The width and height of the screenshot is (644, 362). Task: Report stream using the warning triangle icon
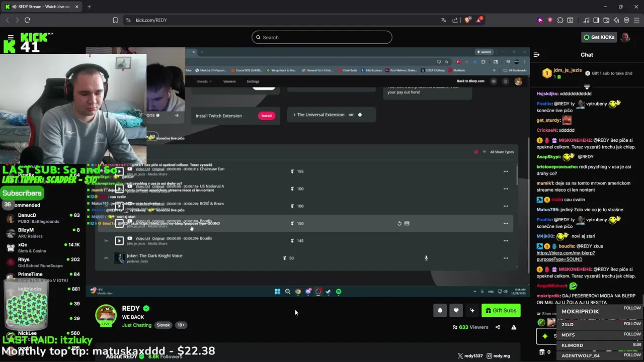tap(514, 327)
